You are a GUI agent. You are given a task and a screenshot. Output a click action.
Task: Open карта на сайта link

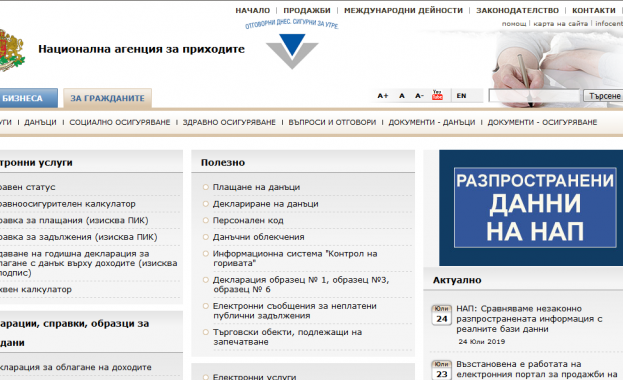tap(560, 24)
